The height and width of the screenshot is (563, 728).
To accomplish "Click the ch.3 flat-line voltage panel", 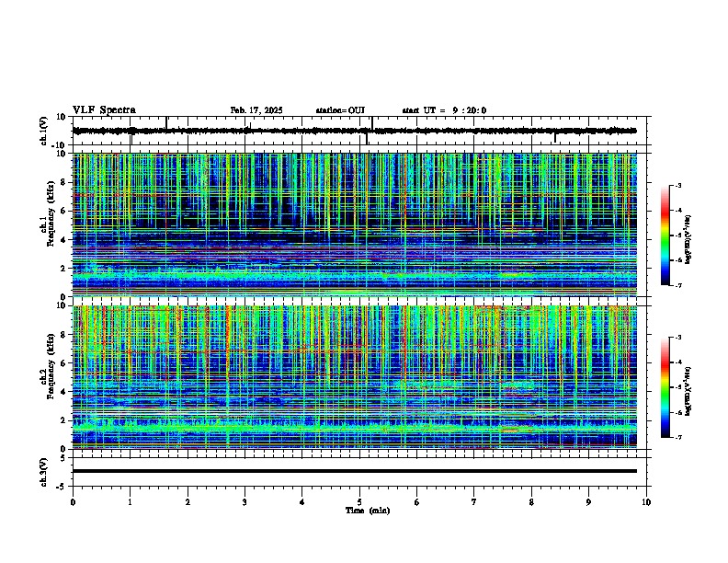I will pos(359,472).
